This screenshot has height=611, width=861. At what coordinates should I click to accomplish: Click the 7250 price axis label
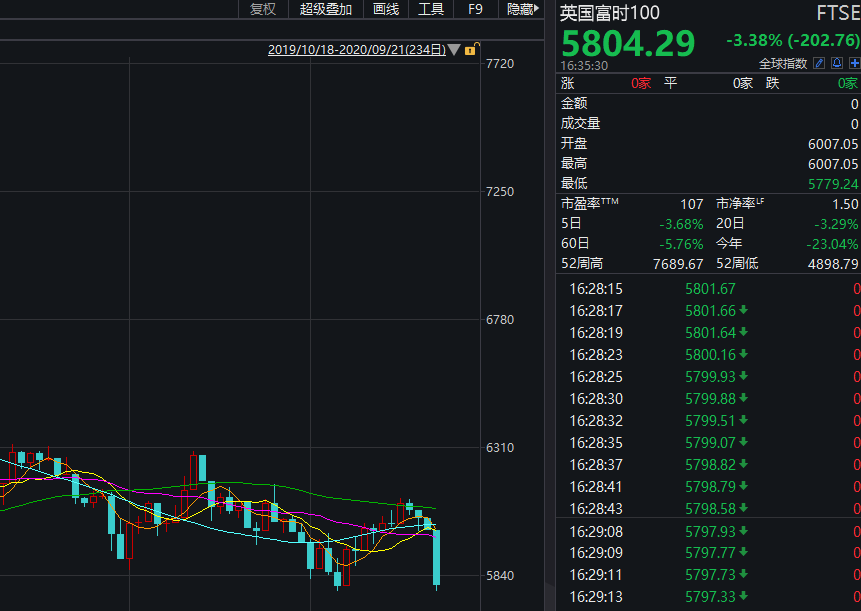[x=500, y=192]
